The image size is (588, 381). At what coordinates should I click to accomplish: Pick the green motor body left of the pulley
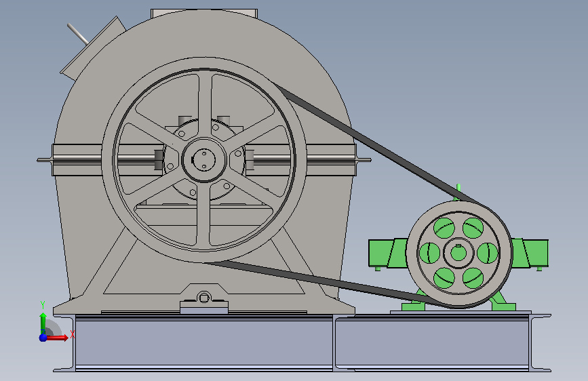click(x=387, y=254)
